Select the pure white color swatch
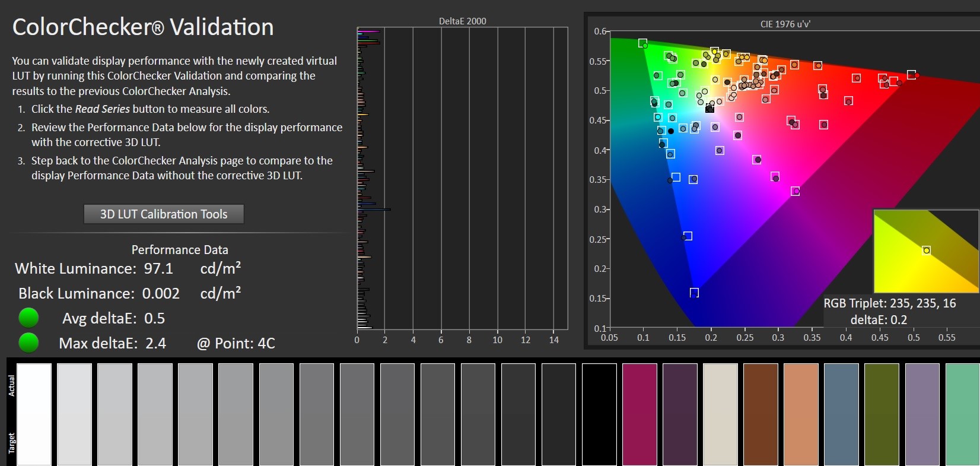 34,414
